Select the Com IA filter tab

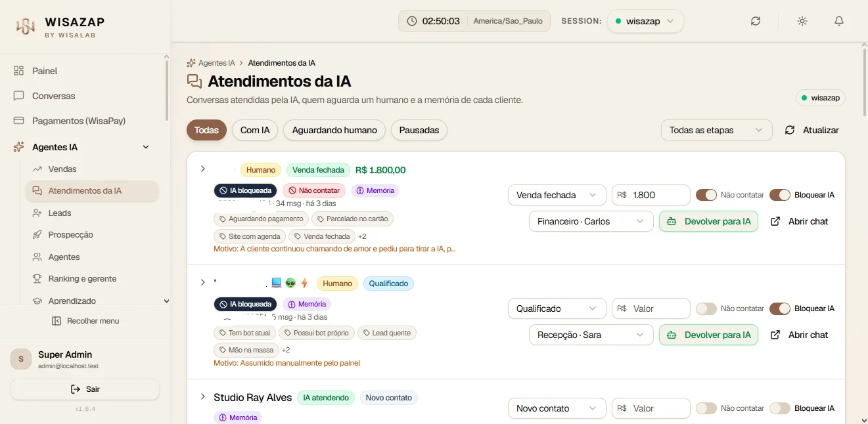255,130
